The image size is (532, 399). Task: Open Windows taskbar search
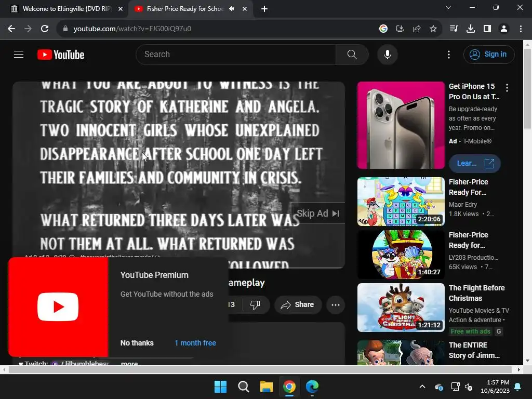pos(243,387)
